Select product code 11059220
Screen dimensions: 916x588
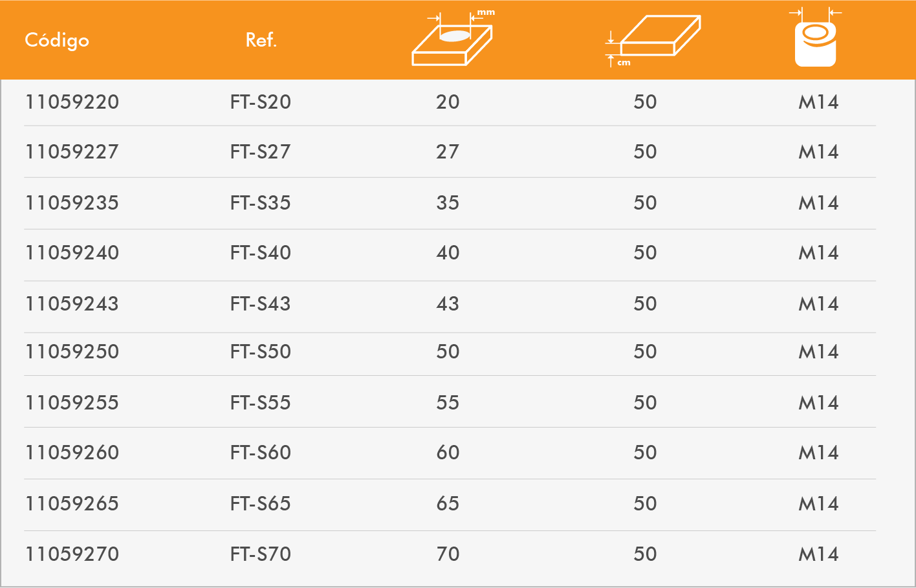pyautogui.click(x=72, y=102)
